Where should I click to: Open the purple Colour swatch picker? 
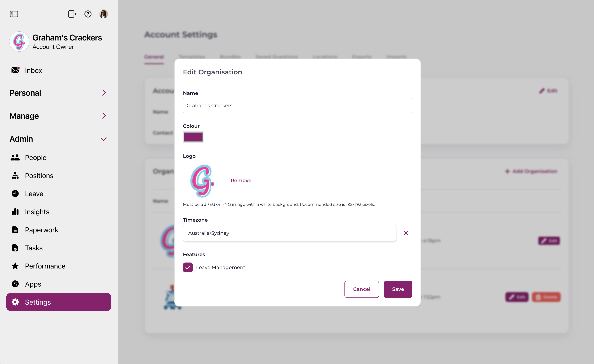(193, 137)
